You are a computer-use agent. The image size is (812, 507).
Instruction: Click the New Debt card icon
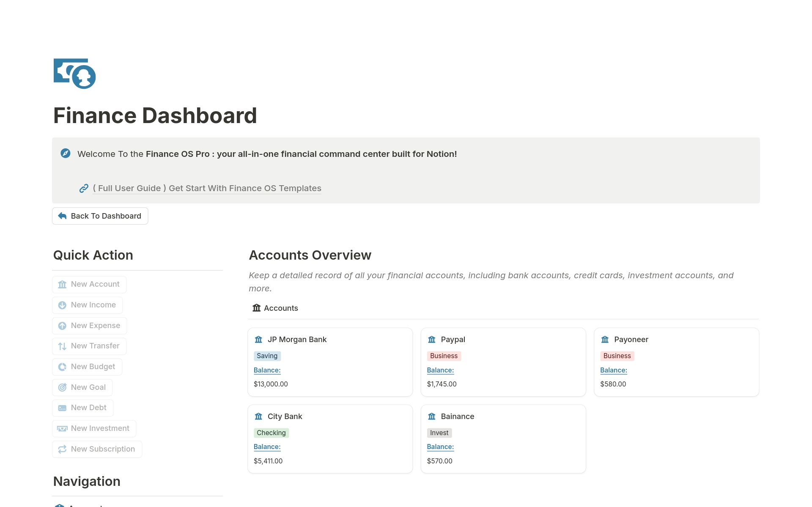pyautogui.click(x=62, y=407)
